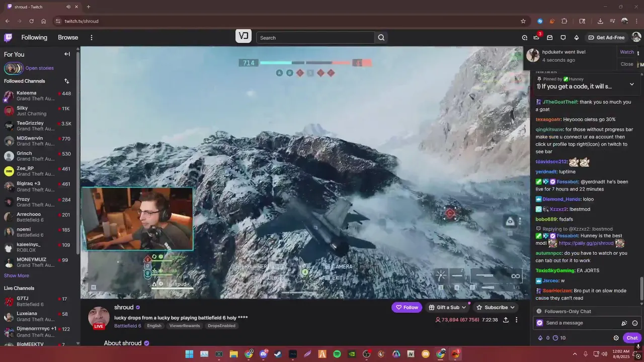This screenshot has width=644, height=362.
Task: Reload the Twitch page
Action: click(x=31, y=21)
